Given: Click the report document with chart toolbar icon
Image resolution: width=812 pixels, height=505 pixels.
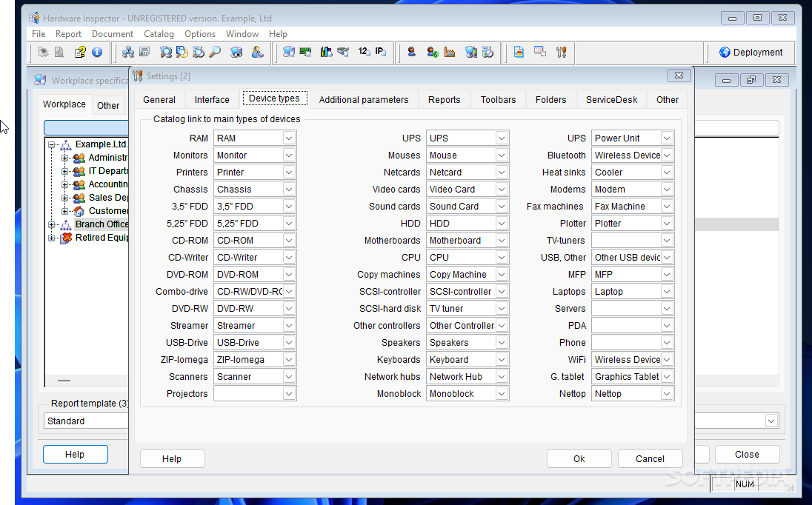Looking at the screenshot, I should click(x=519, y=53).
